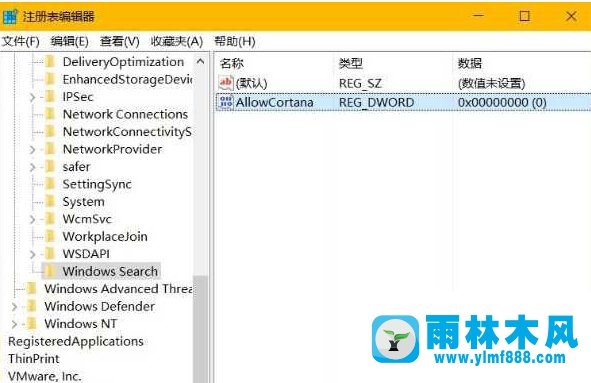Click the Registry Editor app icon in title bar
The width and height of the screenshot is (591, 383).
coord(9,16)
